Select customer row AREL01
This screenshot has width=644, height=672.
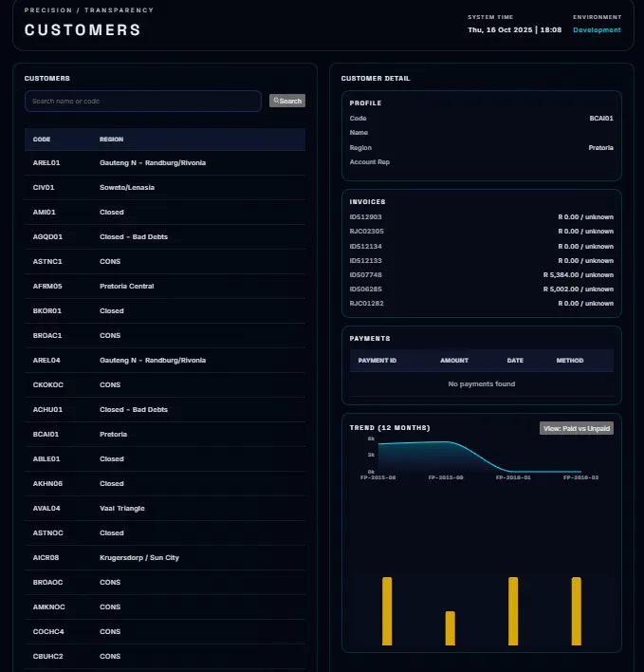point(165,163)
